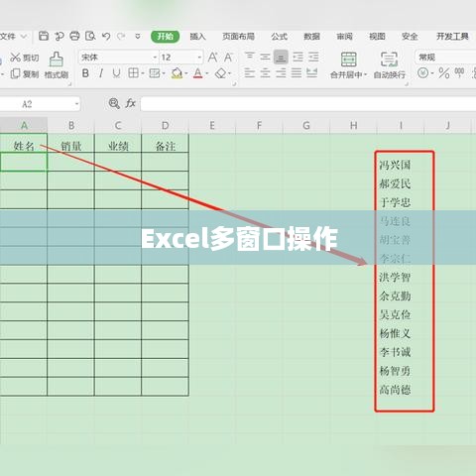Click the Copy (复制) button

point(25,73)
